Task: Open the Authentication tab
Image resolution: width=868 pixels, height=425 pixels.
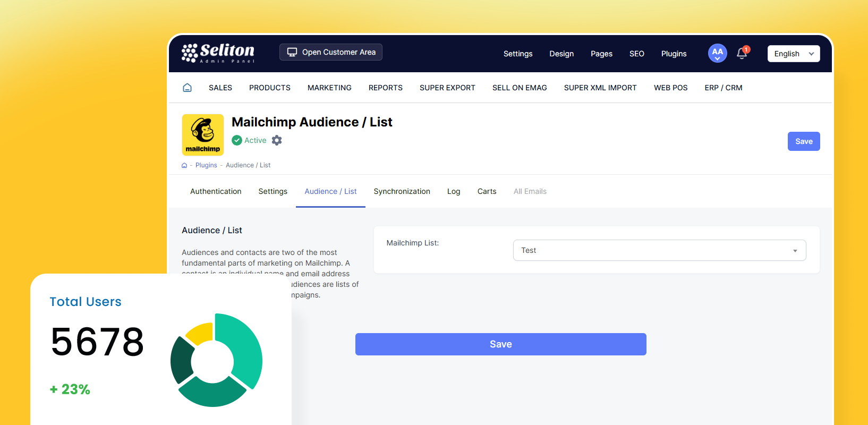Action: click(x=216, y=191)
